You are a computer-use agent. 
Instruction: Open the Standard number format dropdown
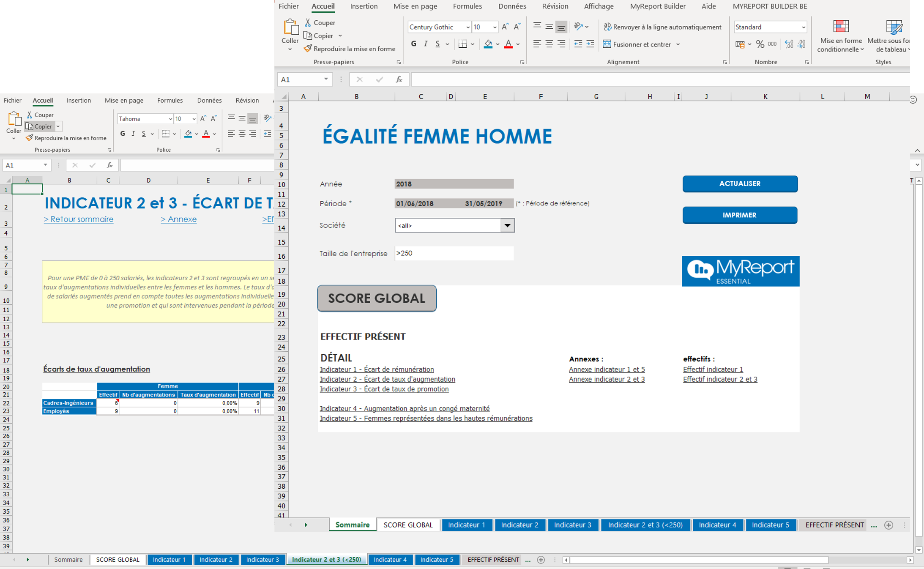tap(803, 27)
